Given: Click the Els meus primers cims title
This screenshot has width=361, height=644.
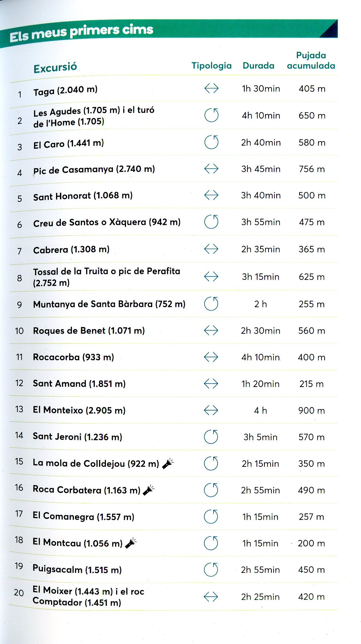Looking at the screenshot, I should point(81,32).
